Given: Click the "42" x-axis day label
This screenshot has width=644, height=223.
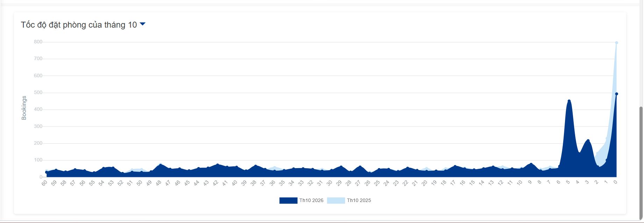Looking at the screenshot, I should (x=215, y=183).
